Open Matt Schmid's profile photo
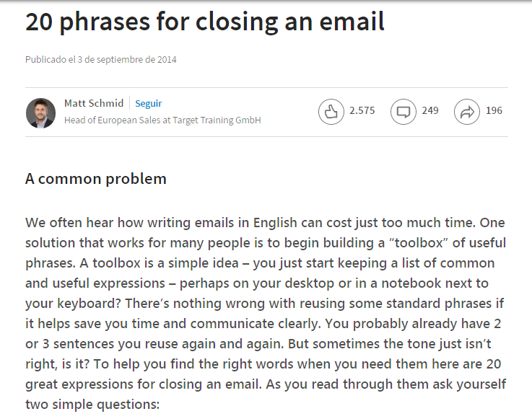Image resolution: width=532 pixels, height=419 pixels. [x=40, y=113]
